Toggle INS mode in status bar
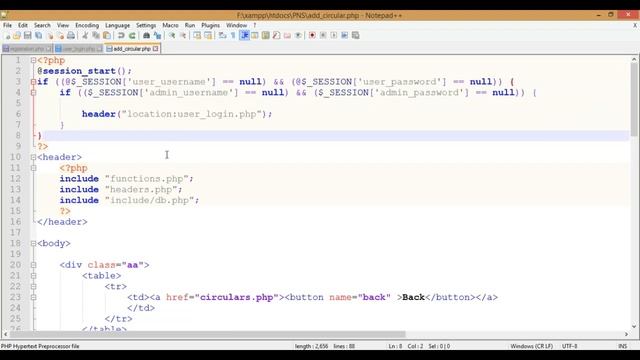This screenshot has height=360, width=640. click(x=622, y=346)
